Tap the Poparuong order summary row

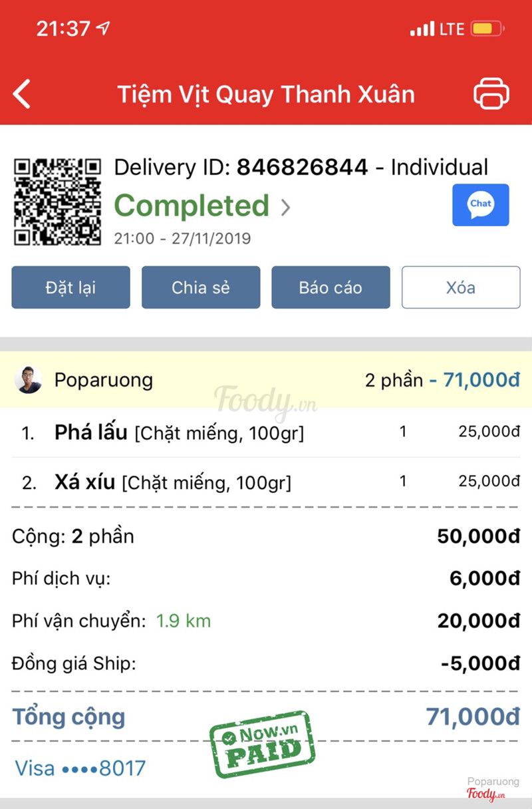[266, 380]
